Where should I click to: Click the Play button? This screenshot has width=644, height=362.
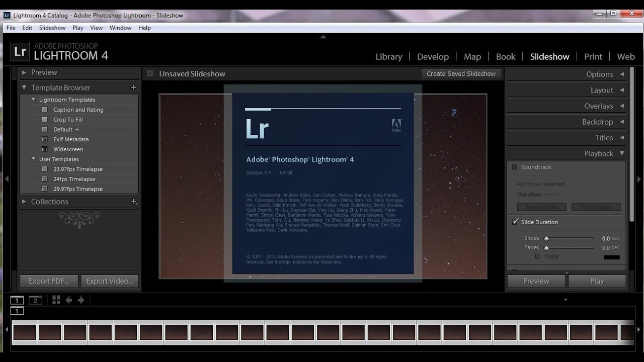coord(597,281)
